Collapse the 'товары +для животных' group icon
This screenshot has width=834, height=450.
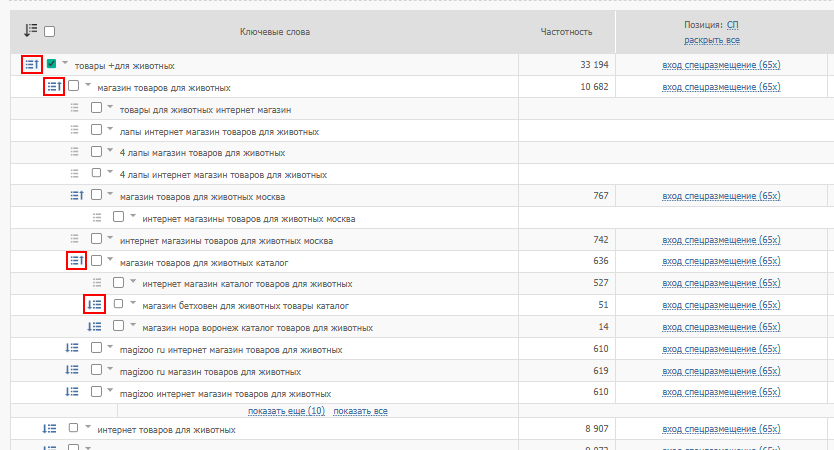[32, 65]
